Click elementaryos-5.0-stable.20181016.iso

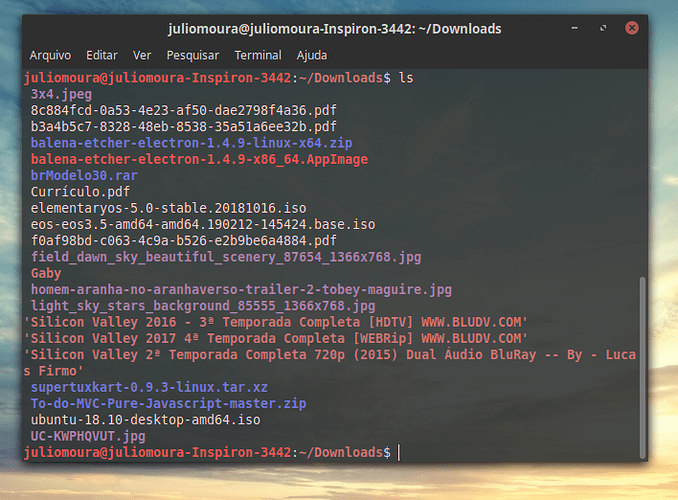coord(168,208)
